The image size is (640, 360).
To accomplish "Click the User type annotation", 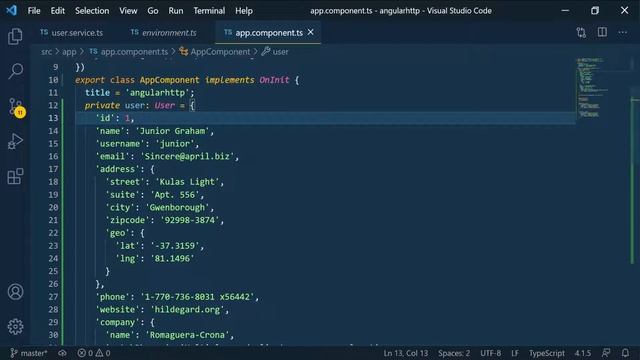I will [x=164, y=105].
